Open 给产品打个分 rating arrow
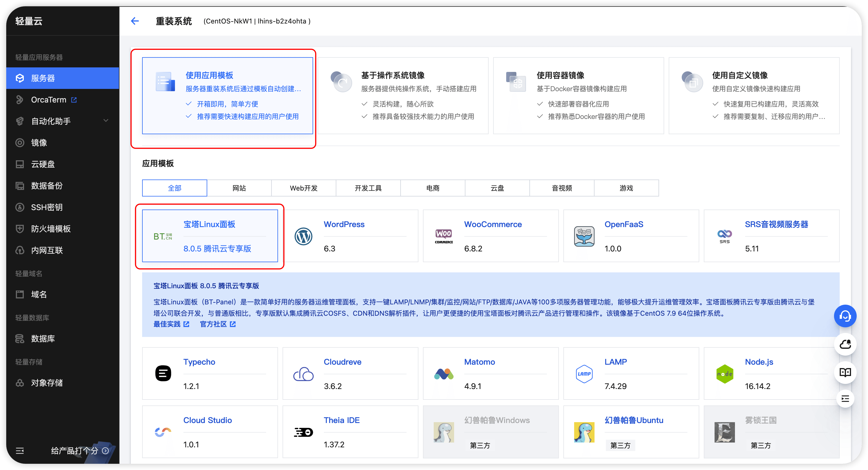Viewport: 868px width, 470px height. point(106,450)
